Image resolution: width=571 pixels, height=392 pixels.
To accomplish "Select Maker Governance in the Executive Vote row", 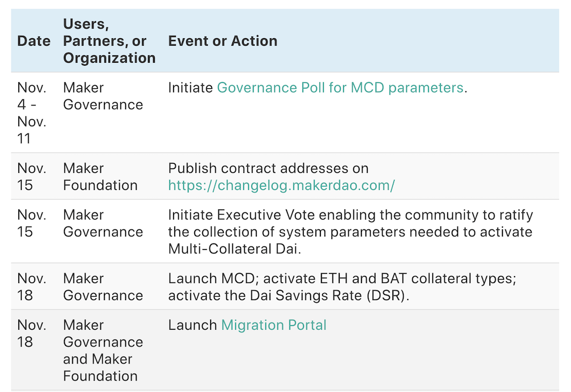I will [x=103, y=223].
